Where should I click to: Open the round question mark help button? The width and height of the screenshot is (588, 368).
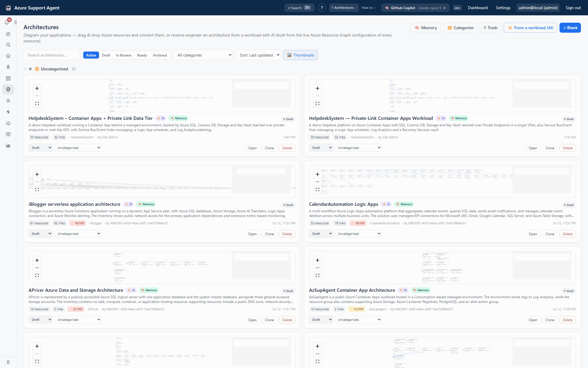pyautogui.click(x=322, y=8)
